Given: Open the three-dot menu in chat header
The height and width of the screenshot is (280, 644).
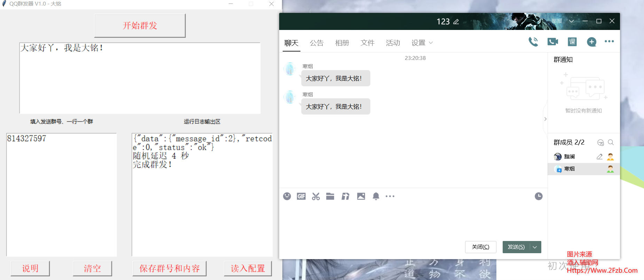Looking at the screenshot, I should click(x=609, y=41).
